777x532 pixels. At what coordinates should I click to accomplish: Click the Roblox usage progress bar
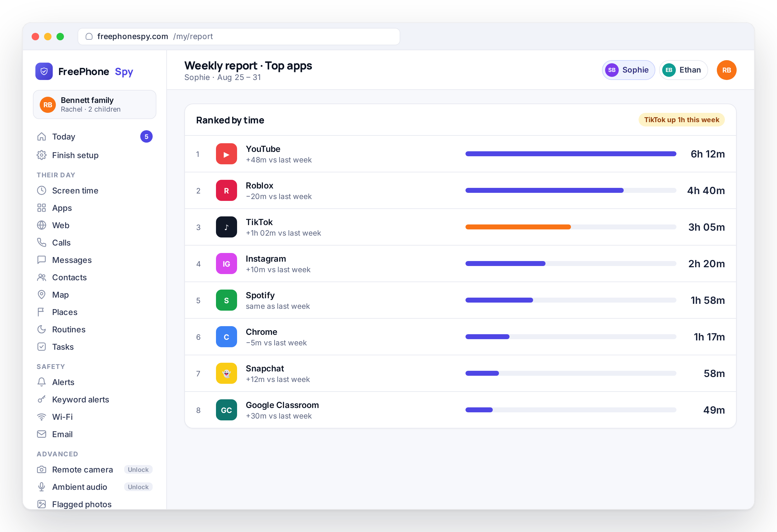coord(571,190)
